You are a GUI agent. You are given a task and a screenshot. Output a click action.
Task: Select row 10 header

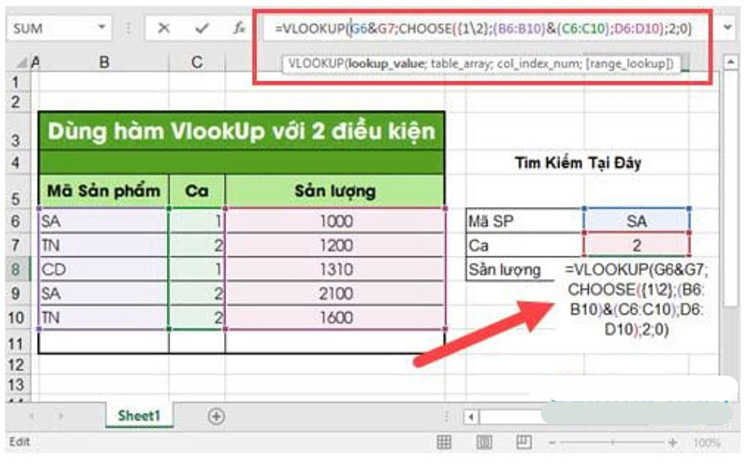click(x=16, y=318)
